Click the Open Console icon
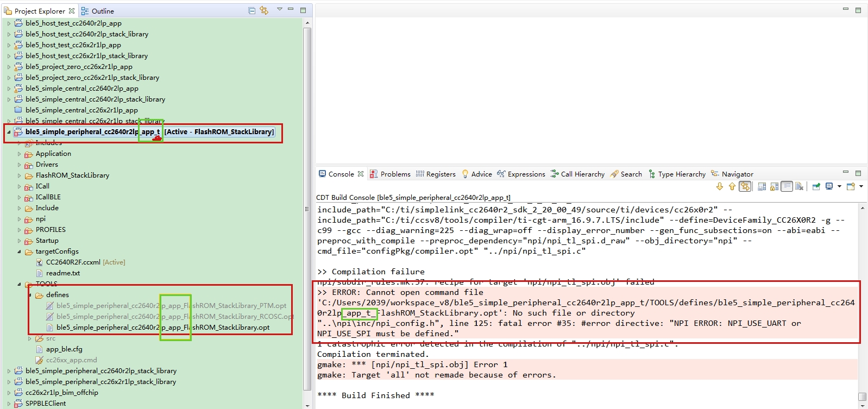 [851, 186]
